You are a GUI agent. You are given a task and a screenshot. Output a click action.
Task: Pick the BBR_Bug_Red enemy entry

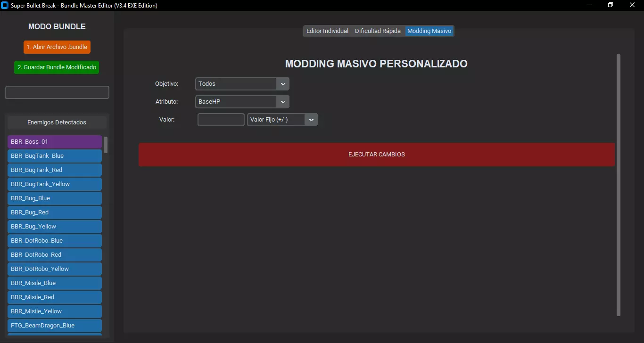tap(55, 212)
